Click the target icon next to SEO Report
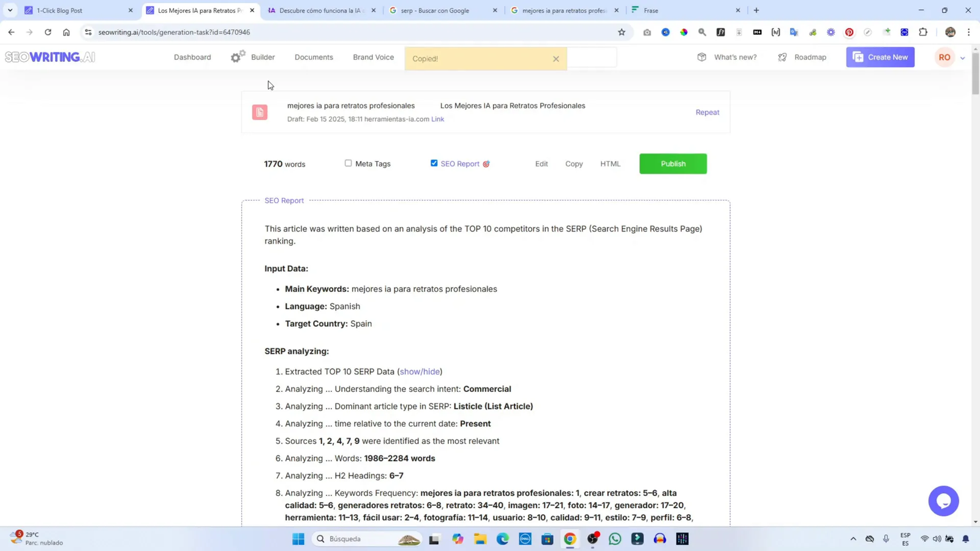Image resolution: width=980 pixels, height=551 pixels. [x=487, y=163]
